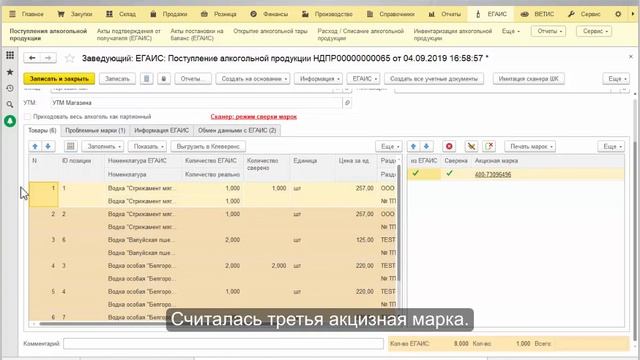Viewport: 640px width, 360px height.
Task: Click Записать и закрыть button
Action: coord(59,79)
